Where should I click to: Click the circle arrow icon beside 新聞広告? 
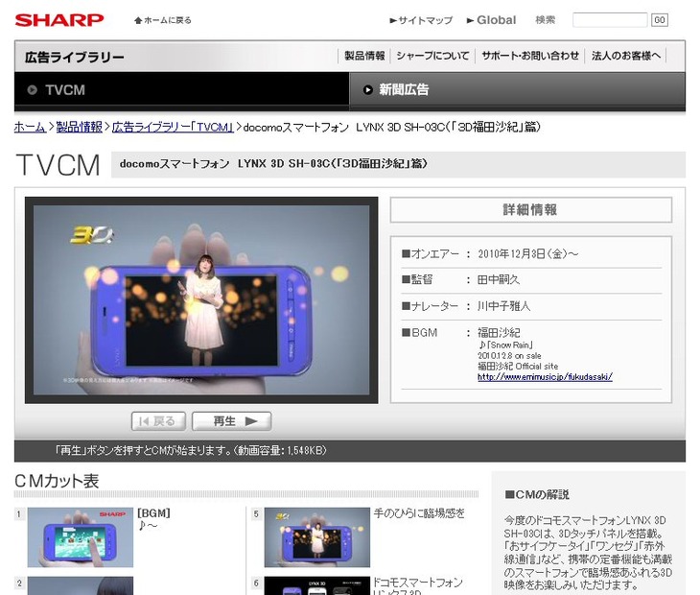click(367, 90)
